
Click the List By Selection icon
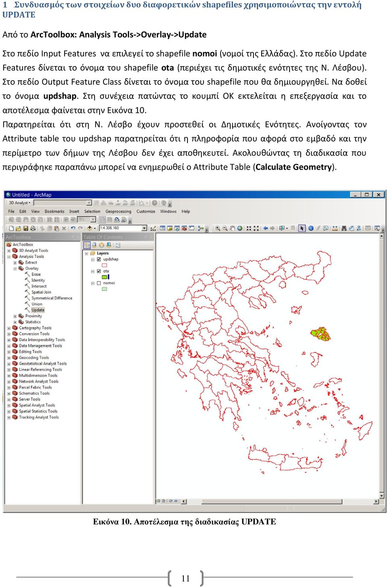[108, 245]
